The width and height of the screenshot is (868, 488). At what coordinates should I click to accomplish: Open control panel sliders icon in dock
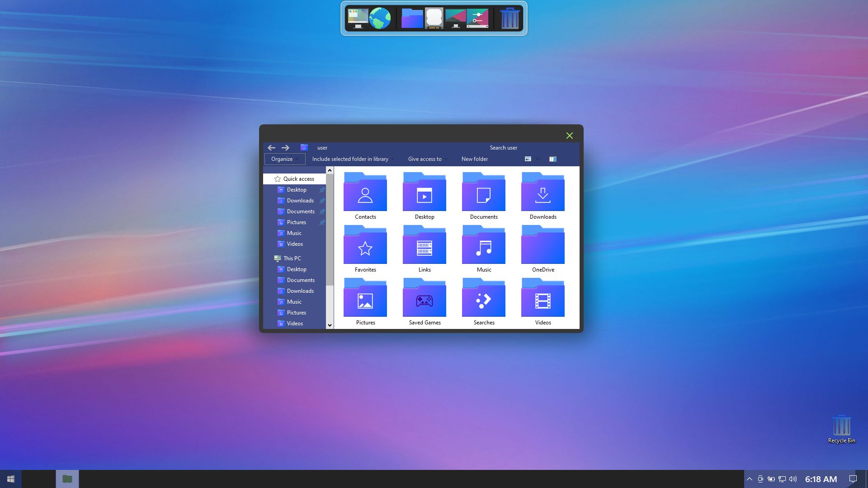[x=478, y=19]
